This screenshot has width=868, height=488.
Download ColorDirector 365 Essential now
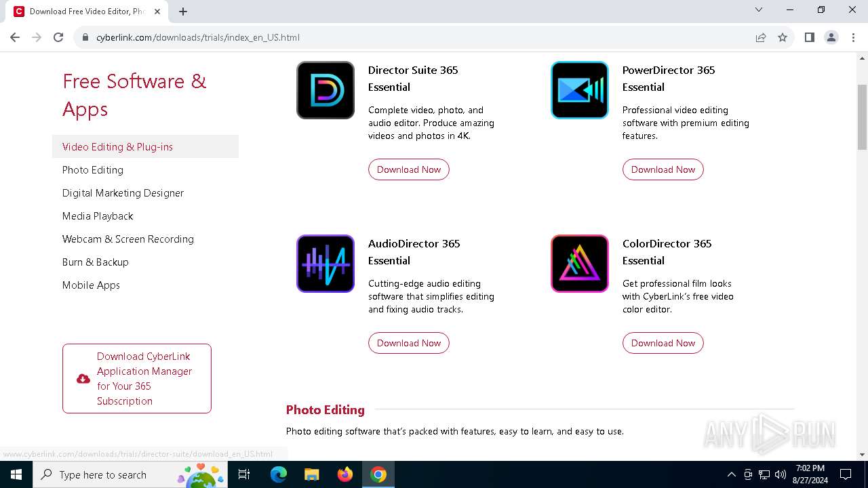click(663, 343)
